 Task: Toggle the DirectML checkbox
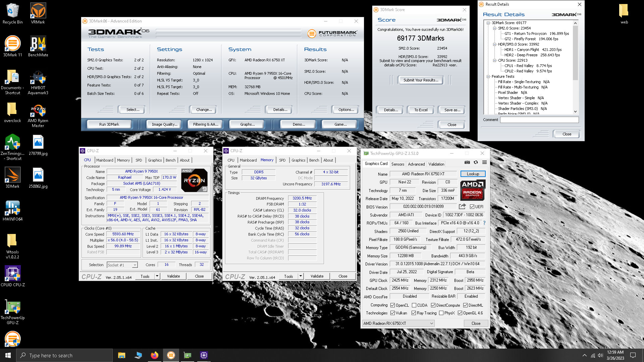466,305
